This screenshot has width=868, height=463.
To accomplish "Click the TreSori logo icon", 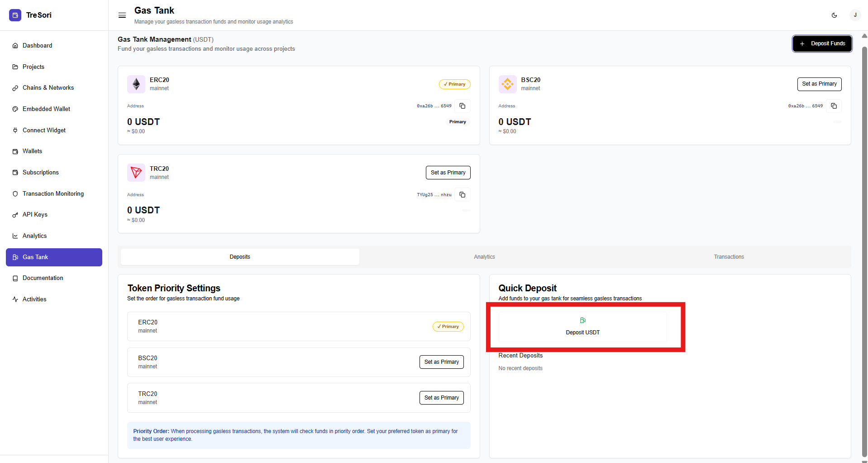I will coord(15,15).
